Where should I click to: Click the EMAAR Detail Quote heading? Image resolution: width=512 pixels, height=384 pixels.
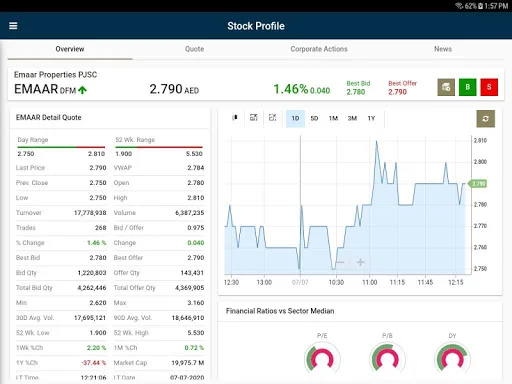pos(49,117)
